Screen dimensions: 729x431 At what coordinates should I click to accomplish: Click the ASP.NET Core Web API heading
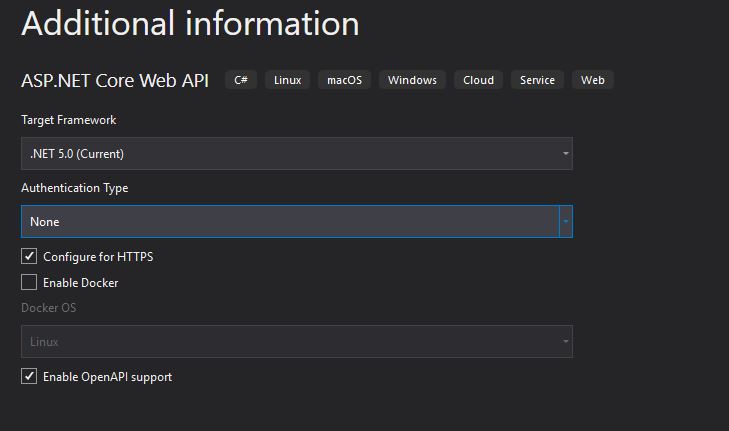tap(115, 80)
